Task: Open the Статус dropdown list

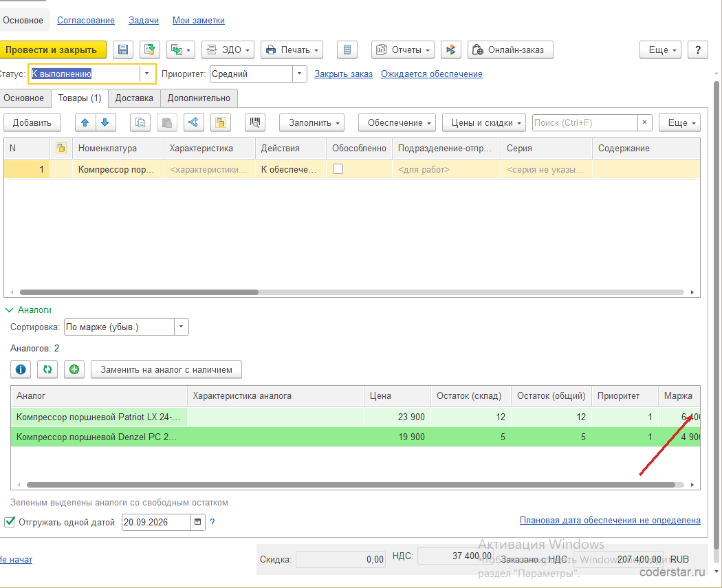Action: tap(147, 74)
